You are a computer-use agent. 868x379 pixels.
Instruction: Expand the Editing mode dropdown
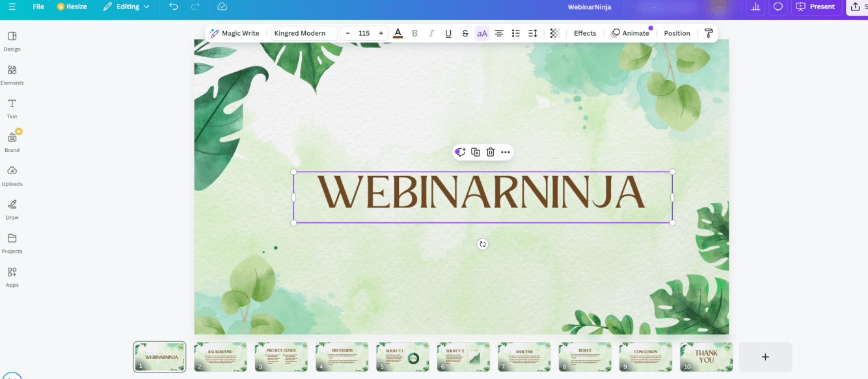pyautogui.click(x=126, y=7)
